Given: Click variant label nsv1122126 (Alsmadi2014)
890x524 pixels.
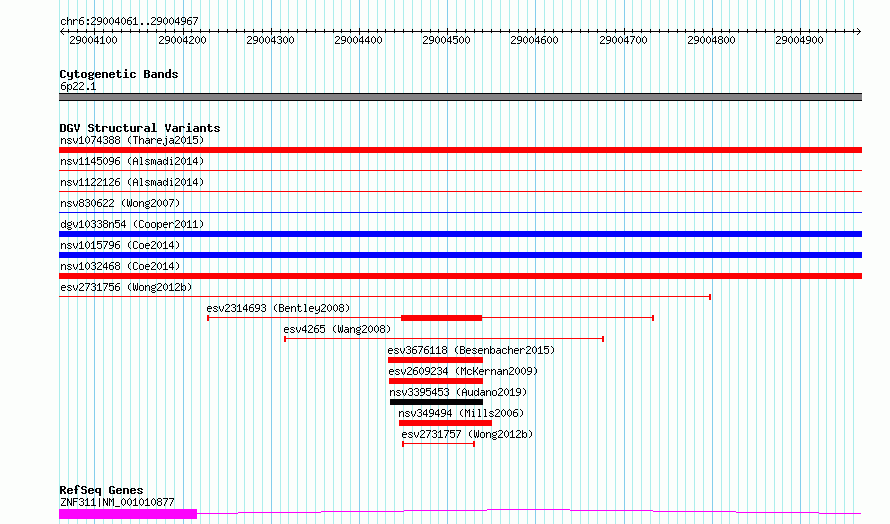Looking at the screenshot, I should tap(132, 182).
